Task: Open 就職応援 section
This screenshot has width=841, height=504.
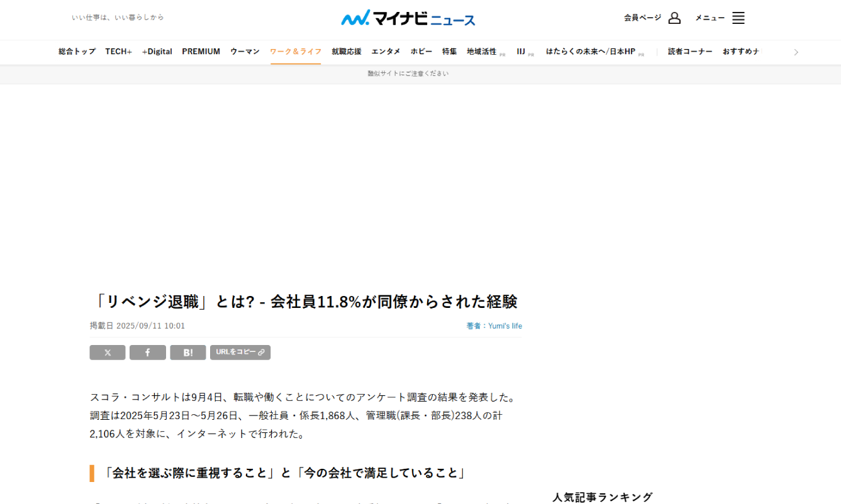Action: [x=347, y=52]
